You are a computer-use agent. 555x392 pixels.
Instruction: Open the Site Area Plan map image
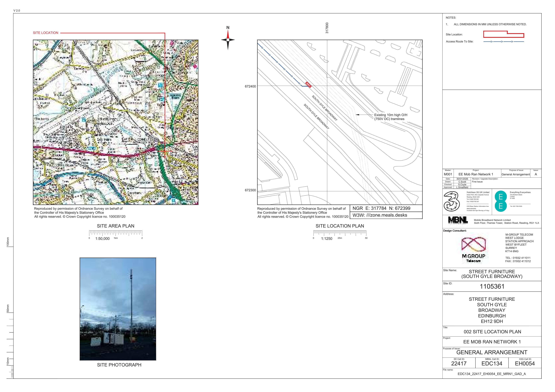(x=116, y=122)
